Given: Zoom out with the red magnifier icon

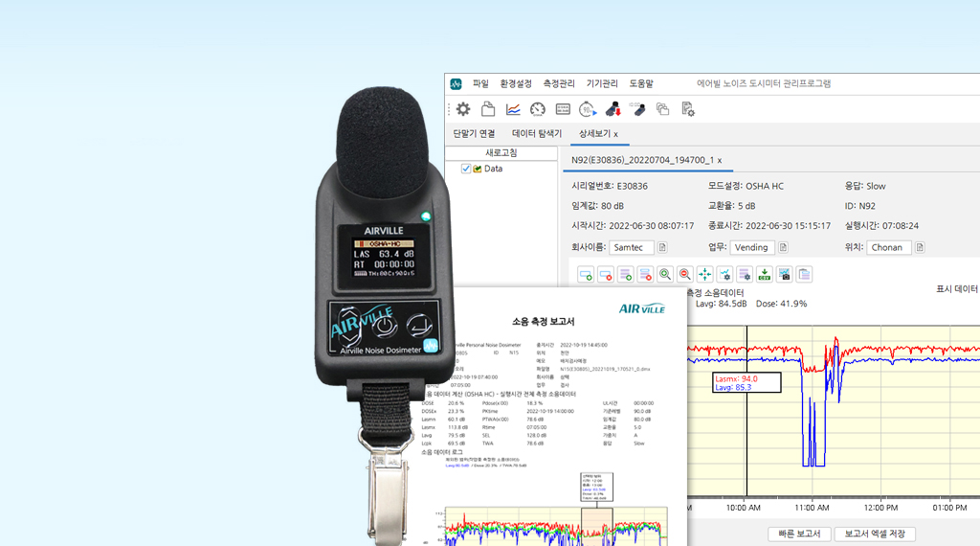Looking at the screenshot, I should pyautogui.click(x=685, y=274).
